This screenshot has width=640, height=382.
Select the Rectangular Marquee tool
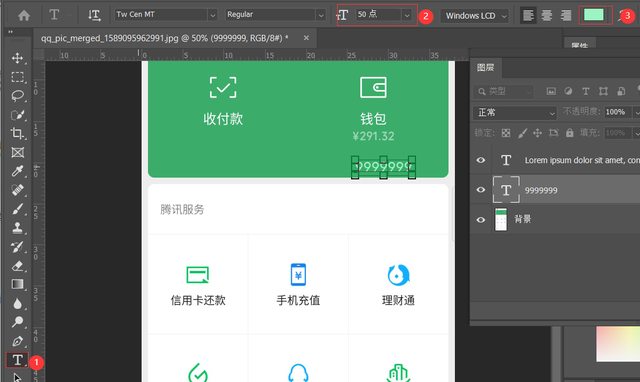17,77
